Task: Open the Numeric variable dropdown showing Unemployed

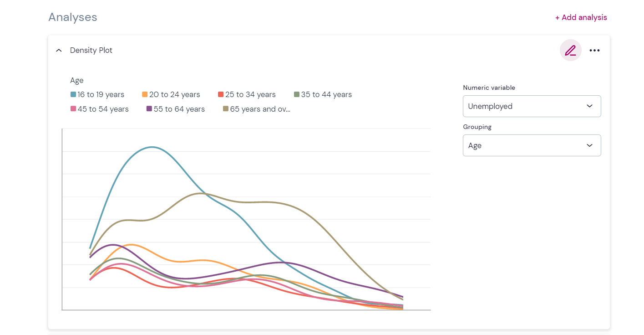Action: [532, 106]
